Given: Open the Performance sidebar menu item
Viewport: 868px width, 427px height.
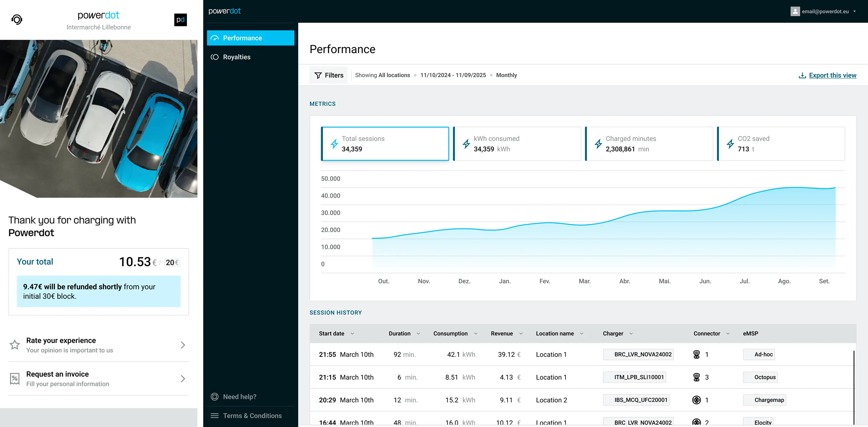Looking at the screenshot, I should 250,38.
